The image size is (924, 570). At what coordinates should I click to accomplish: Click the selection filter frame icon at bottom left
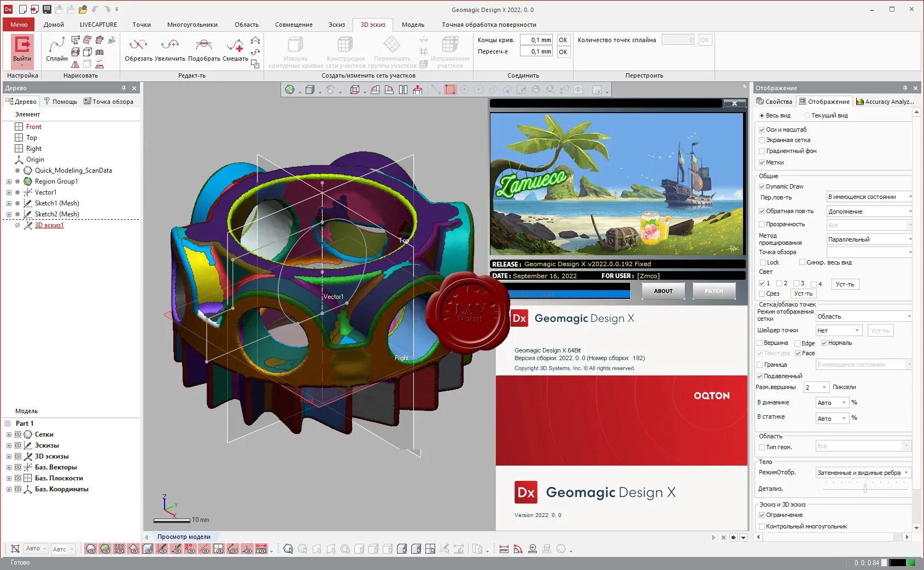tap(15, 549)
